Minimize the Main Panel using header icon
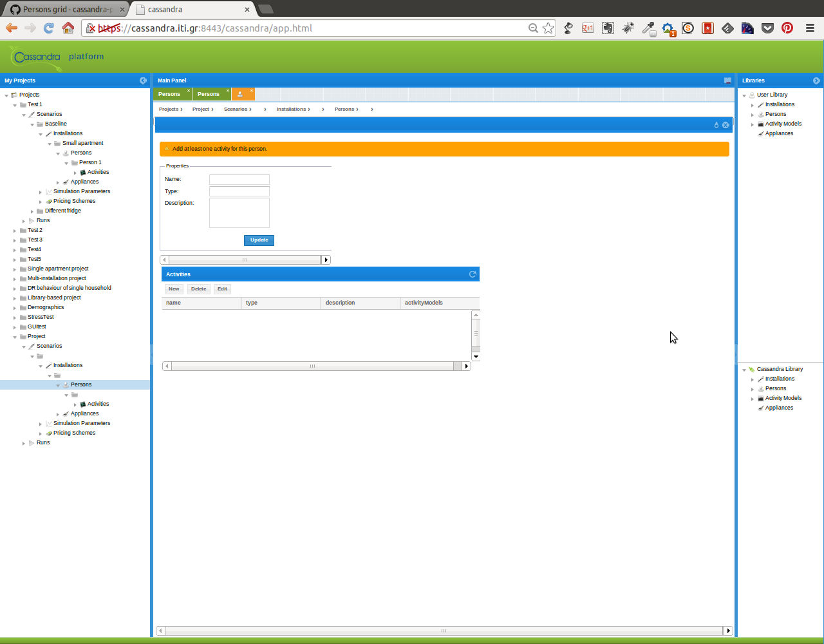The image size is (824, 644). 727,80
